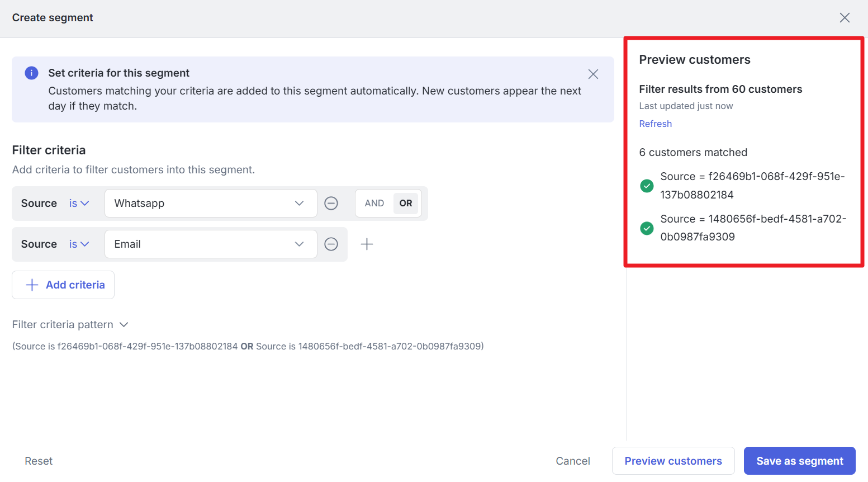Click 'Source = 1480656f-bedf-4581-a702-0b0987fa9309' text
This screenshot has width=868, height=482.
click(x=753, y=228)
